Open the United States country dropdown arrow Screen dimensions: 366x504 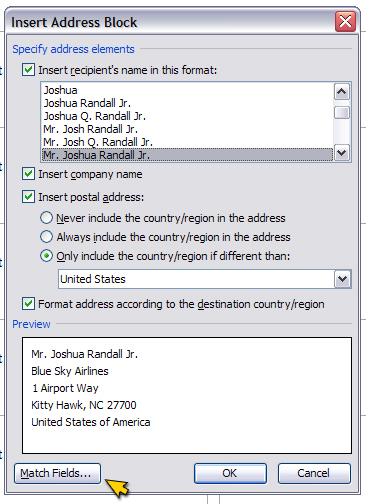point(342,279)
